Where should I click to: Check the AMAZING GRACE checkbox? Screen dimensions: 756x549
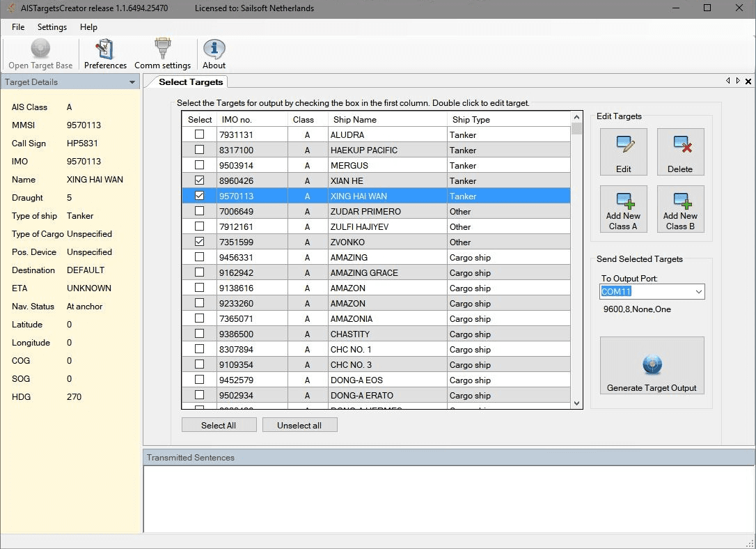(199, 272)
